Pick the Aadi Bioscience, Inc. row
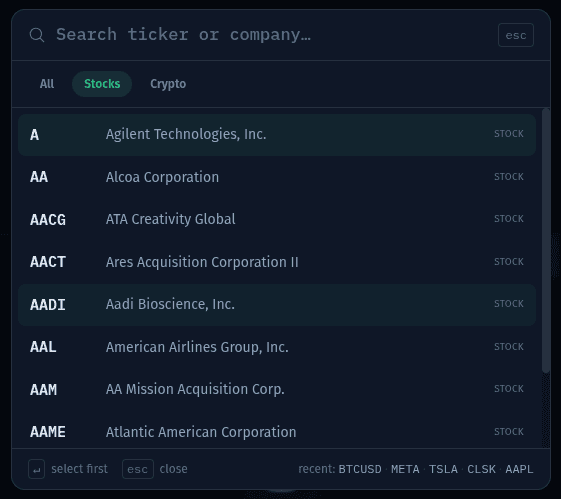This screenshot has width=561, height=499. click(277, 304)
